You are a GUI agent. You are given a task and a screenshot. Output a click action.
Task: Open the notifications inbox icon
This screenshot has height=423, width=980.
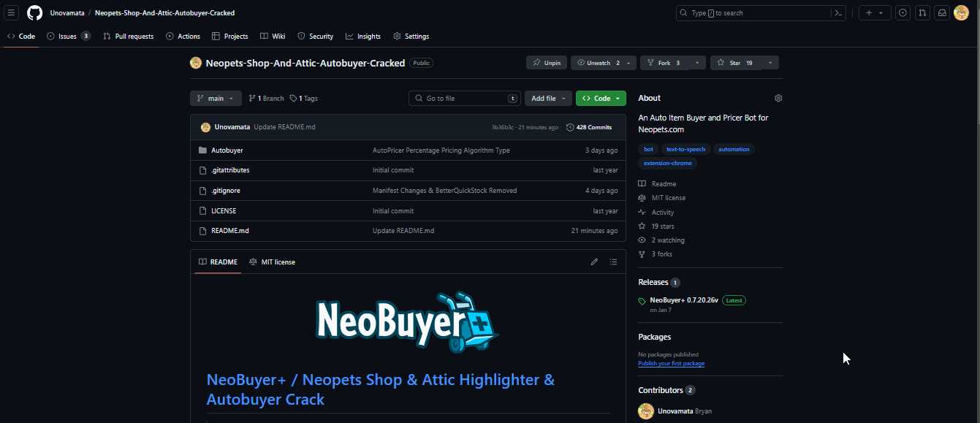click(x=943, y=13)
